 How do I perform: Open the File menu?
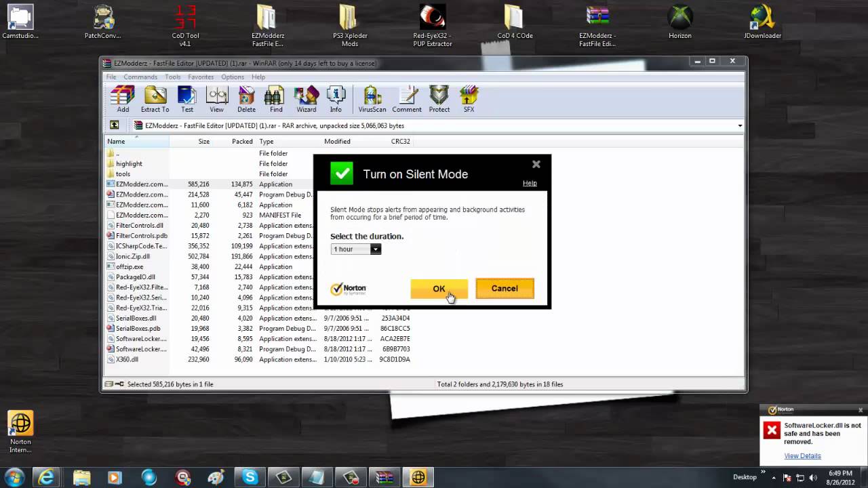pyautogui.click(x=111, y=77)
